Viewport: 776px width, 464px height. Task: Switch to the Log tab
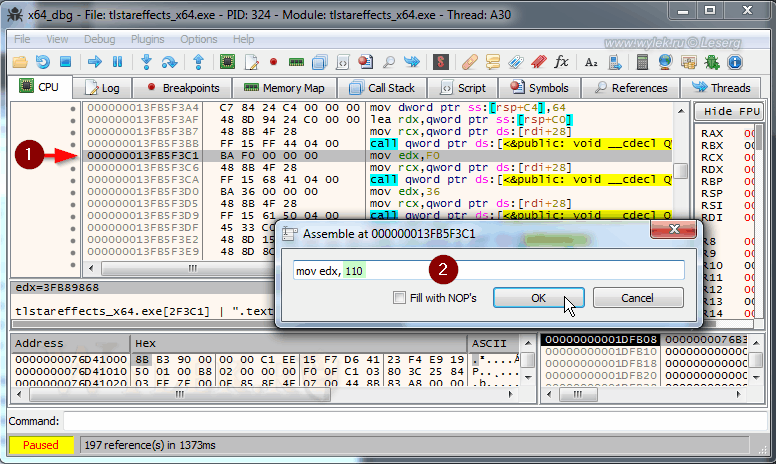click(x=102, y=88)
